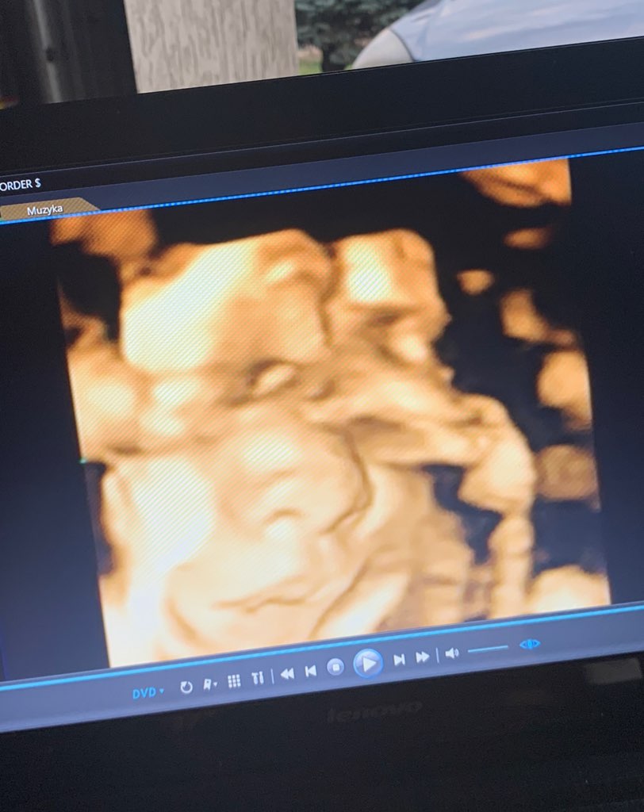Click the ORDER $ window title
Viewport: 644px width, 812px height.
coord(20,185)
